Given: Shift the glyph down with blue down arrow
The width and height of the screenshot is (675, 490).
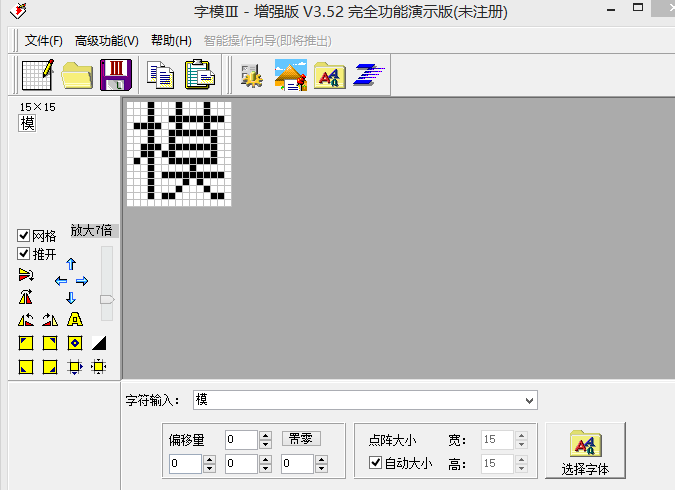Looking at the screenshot, I should click(x=71, y=298).
